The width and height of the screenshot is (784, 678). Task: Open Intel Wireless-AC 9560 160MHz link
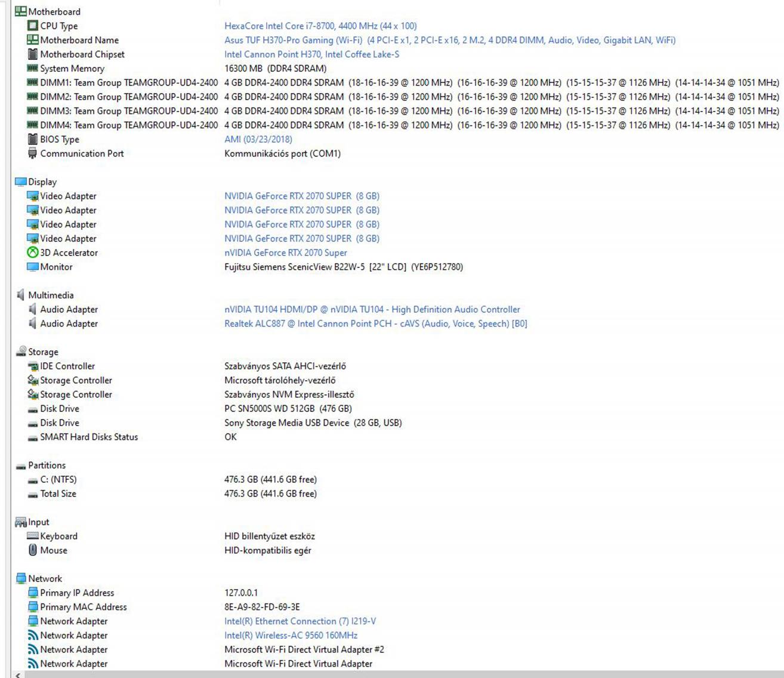pyautogui.click(x=291, y=635)
